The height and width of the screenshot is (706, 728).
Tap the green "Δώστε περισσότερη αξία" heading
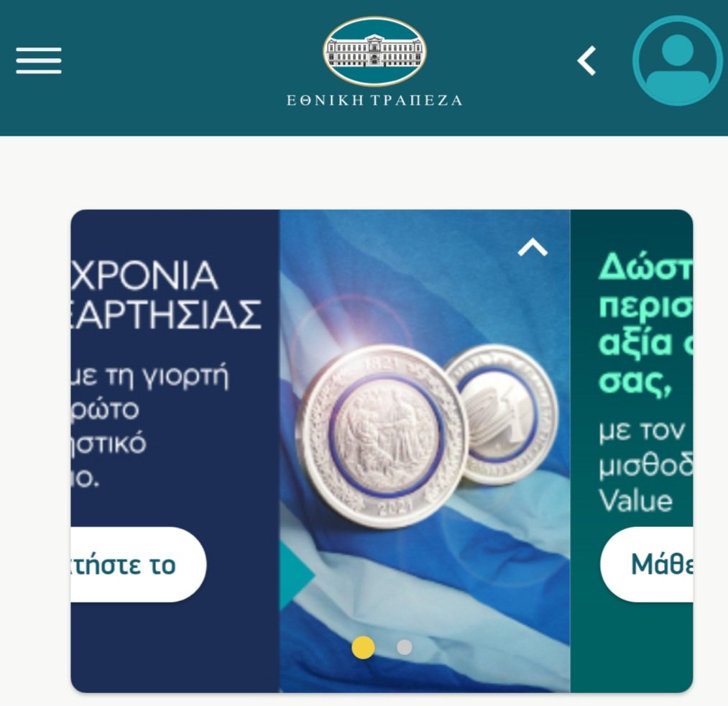point(646,324)
